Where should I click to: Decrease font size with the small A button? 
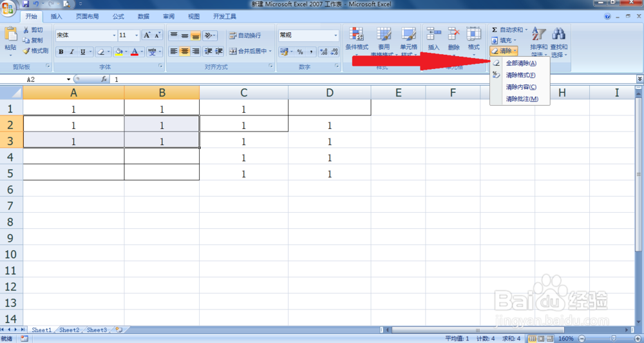coord(157,35)
